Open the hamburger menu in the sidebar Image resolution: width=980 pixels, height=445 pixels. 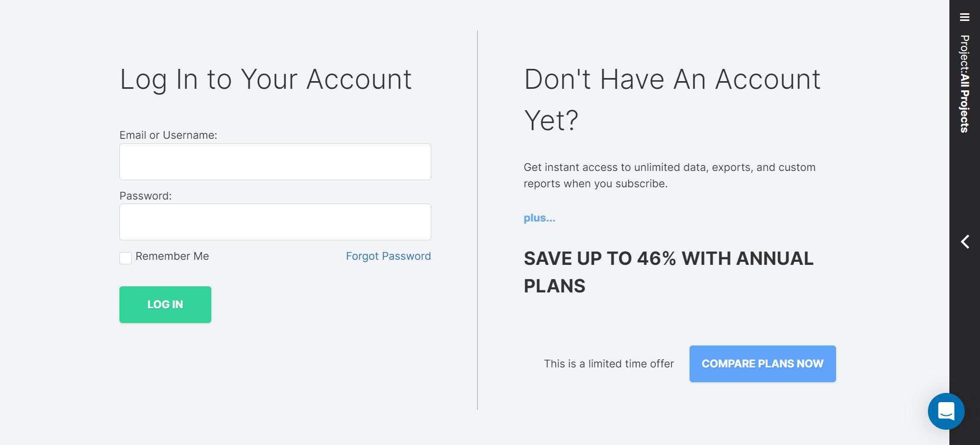coord(964,17)
